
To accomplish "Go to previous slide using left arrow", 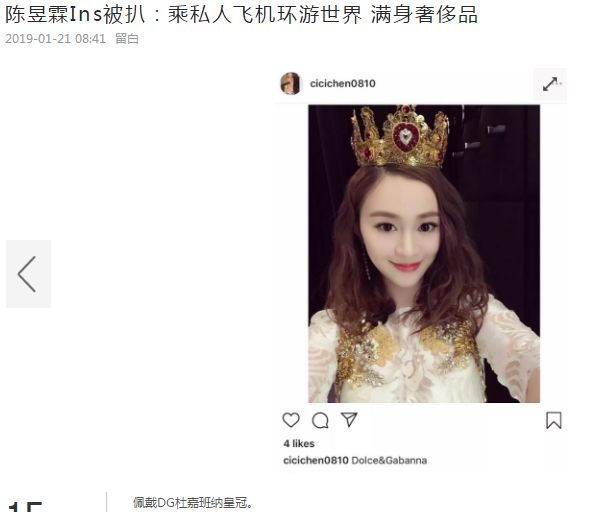I will [x=28, y=274].
